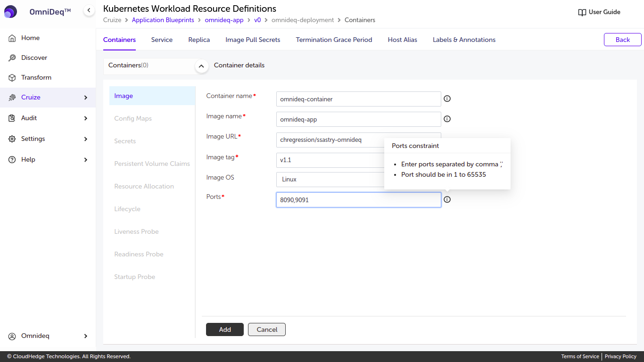Click the Containers(0) list header

click(x=128, y=66)
